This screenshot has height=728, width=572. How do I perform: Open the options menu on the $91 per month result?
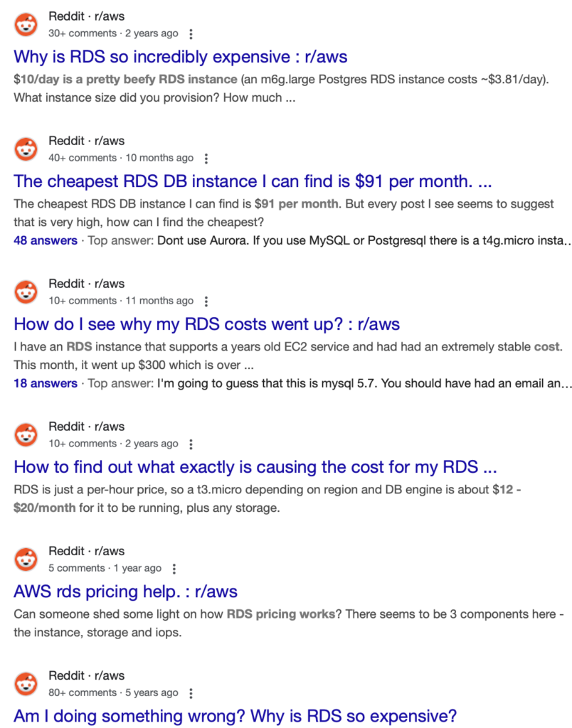[x=205, y=158]
